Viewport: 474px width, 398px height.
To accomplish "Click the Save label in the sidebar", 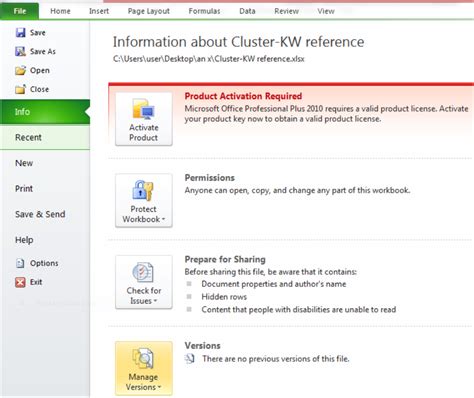I will click(x=38, y=32).
